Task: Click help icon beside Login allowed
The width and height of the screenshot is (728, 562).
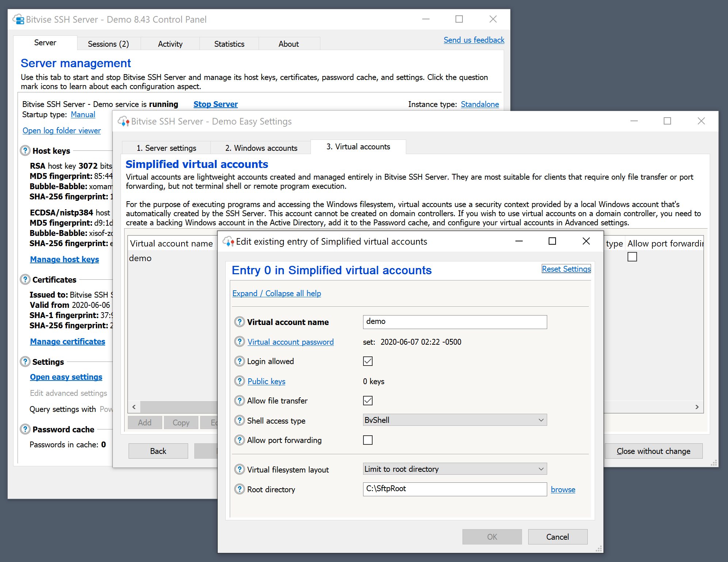Action: (x=239, y=361)
